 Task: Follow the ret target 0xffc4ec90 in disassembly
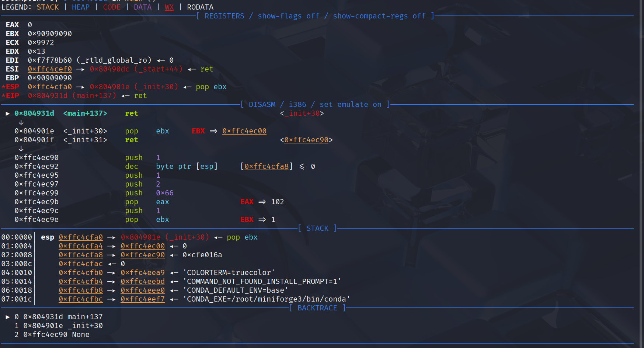point(306,140)
